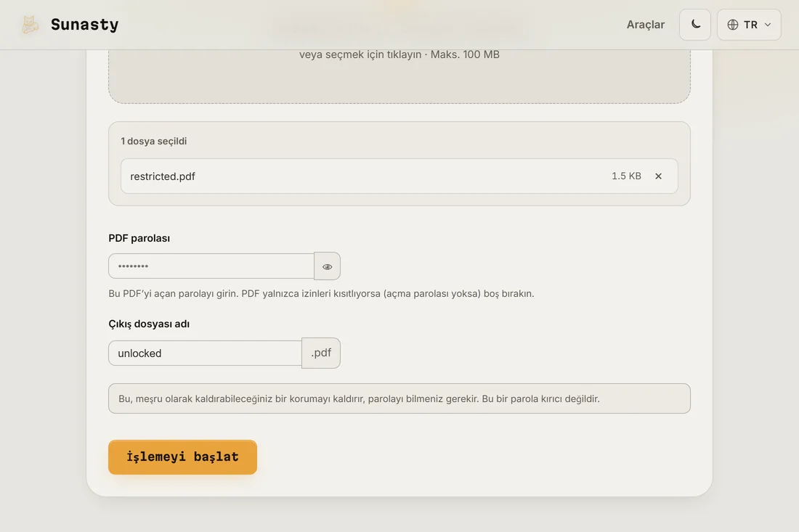Open the Sunasty home title link
Viewport: 799px width, 532px height.
click(84, 25)
